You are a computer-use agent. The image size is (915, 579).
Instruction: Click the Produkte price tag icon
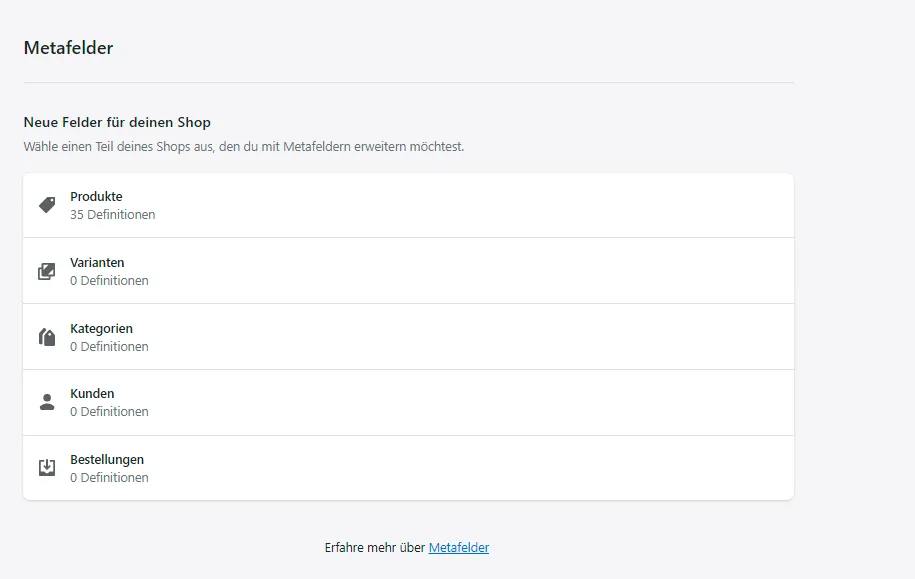[47, 205]
